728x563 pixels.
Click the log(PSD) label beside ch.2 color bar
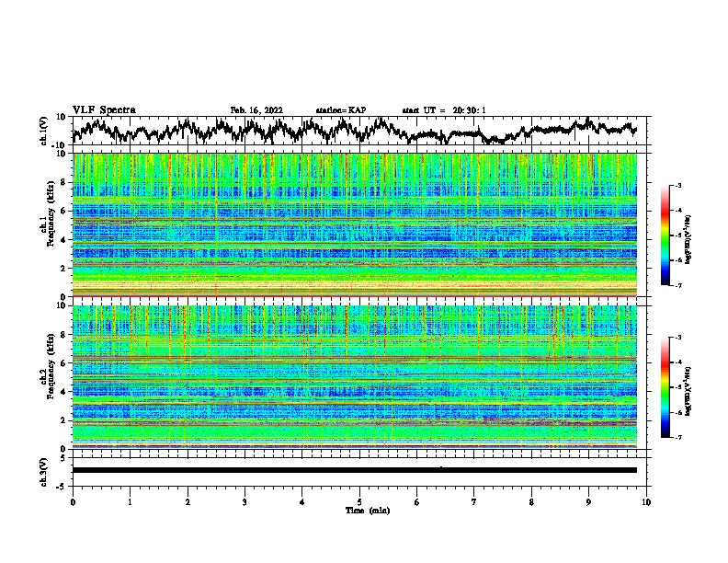pyautogui.click(x=688, y=392)
